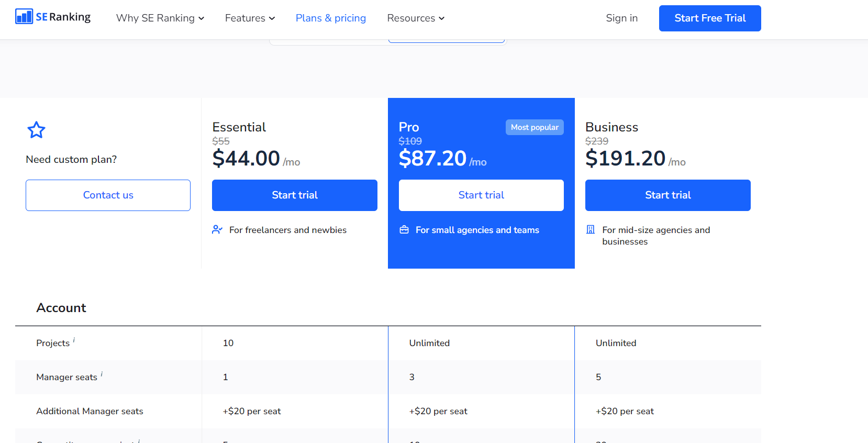Open info tooltip next to Manager seats
This screenshot has height=443, width=868.
click(102, 374)
